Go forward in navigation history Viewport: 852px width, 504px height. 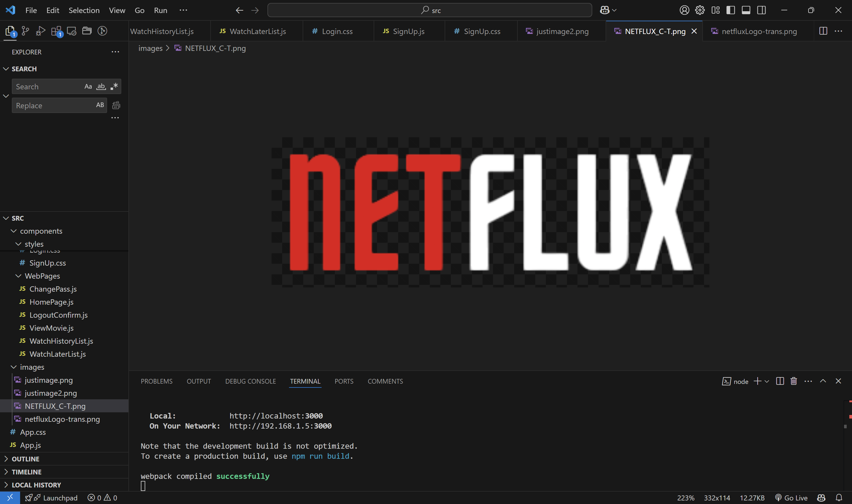255,10
